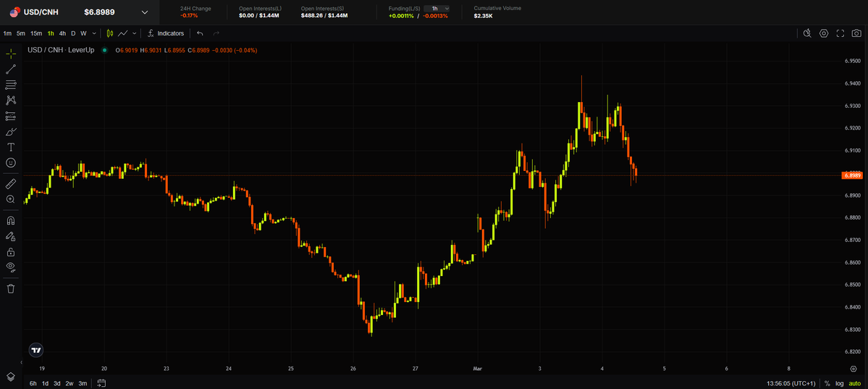Open more time intervals dropdown arrow
The height and width of the screenshot is (389, 868).
coord(94,33)
